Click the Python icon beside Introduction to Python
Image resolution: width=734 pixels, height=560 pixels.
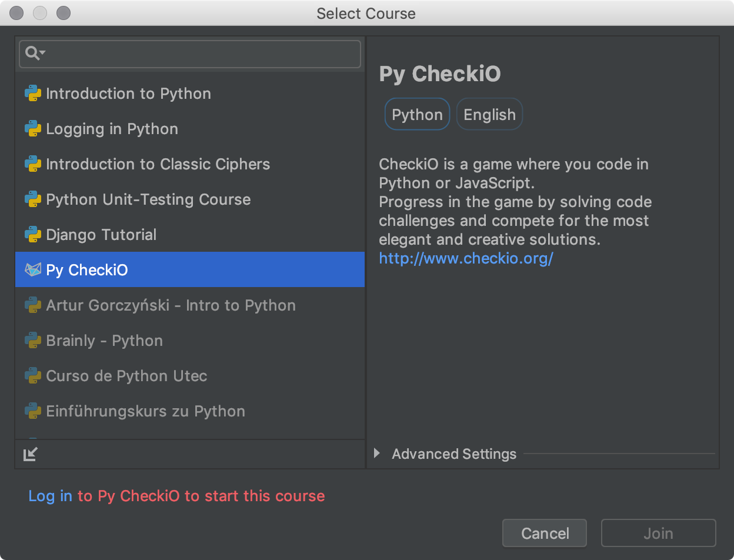[33, 94]
